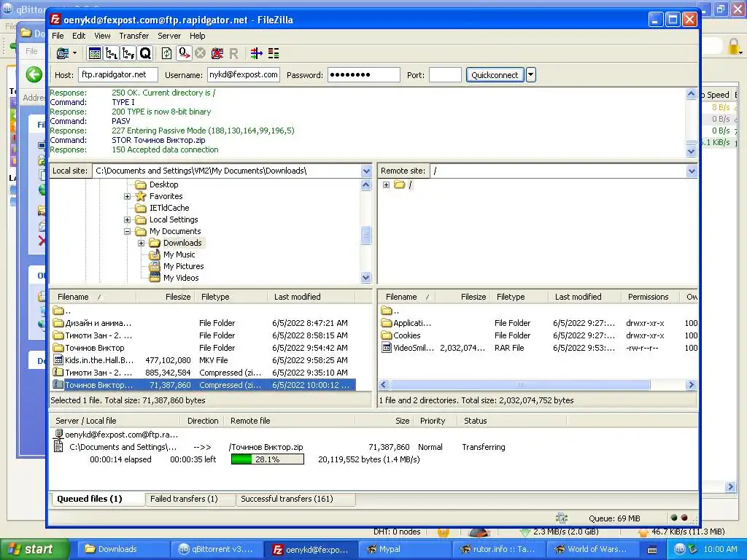Screen dimensions: 747x560
Task: Open the Site Manager dropdown arrow
Action: point(75,53)
